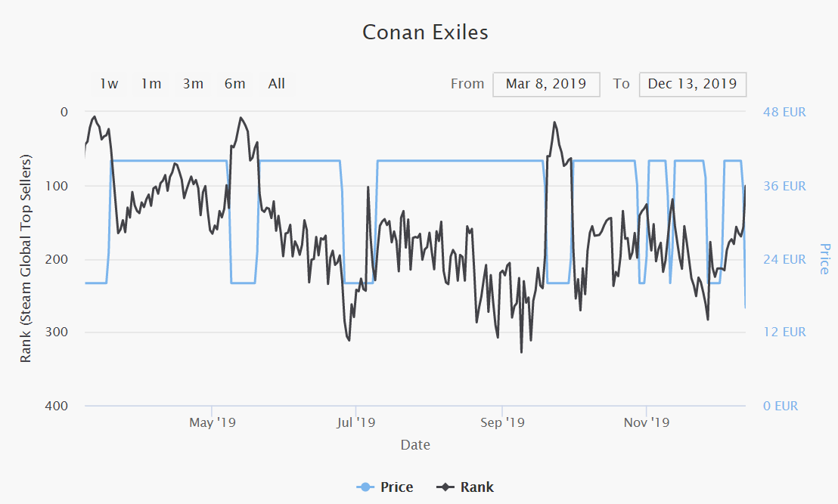Choose the 6m time range
The image size is (838, 504).
pyautogui.click(x=235, y=84)
